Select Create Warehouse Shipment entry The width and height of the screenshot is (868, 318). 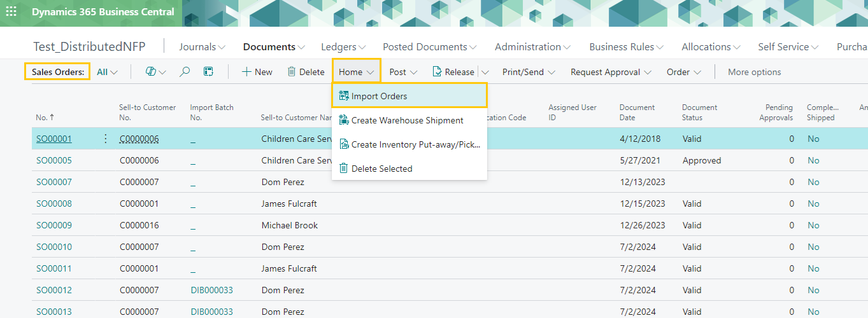pos(409,120)
